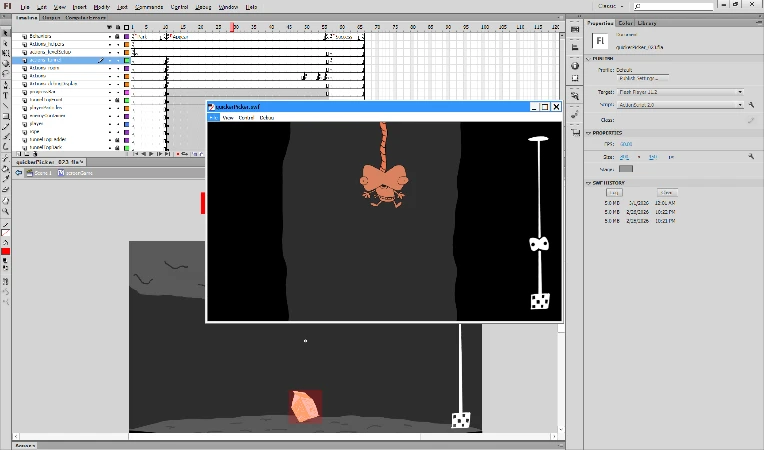
Task: Open the Info panel icon
Action: (x=575, y=66)
